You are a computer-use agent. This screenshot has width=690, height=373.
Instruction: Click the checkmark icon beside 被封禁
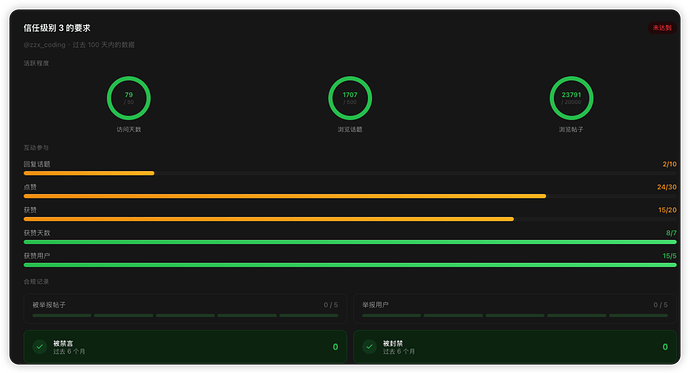click(x=369, y=347)
